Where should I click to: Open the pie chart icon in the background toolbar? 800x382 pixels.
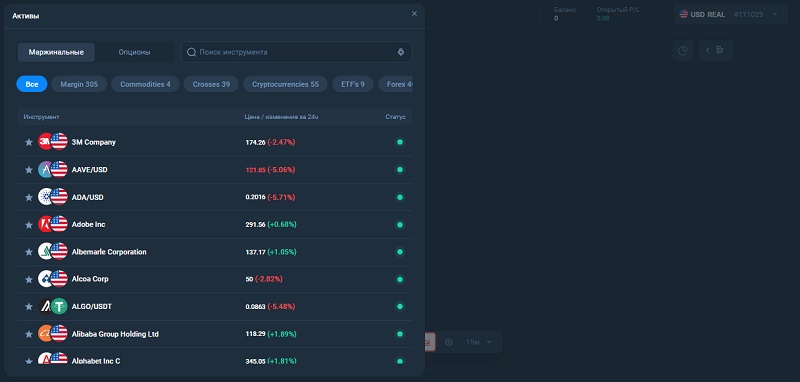683,50
